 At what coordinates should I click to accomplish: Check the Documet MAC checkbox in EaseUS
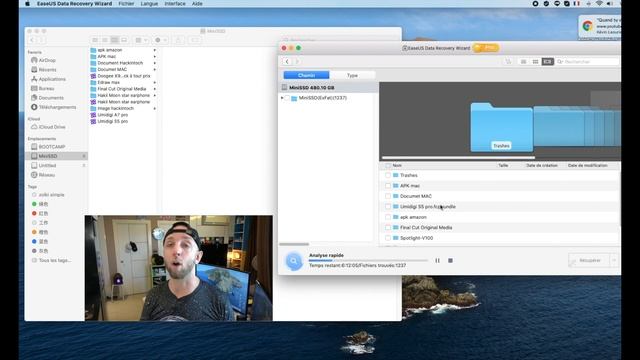[x=388, y=196]
